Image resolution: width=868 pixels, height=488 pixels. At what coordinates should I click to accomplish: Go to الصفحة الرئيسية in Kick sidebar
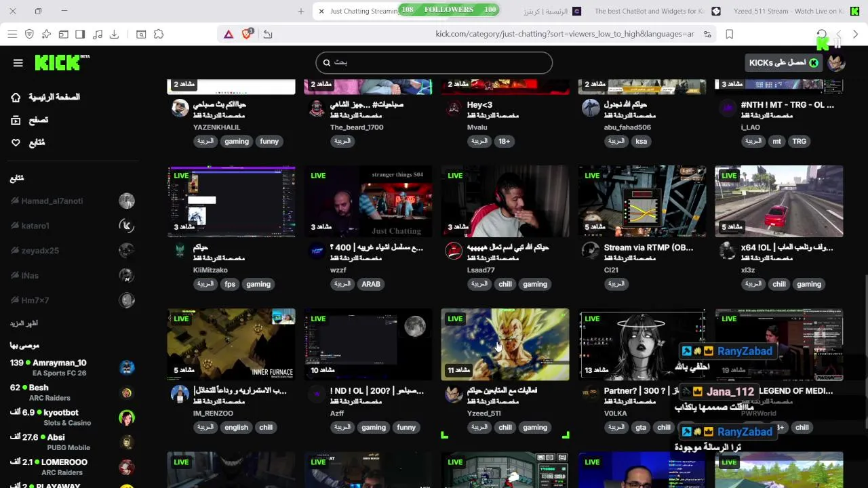46,98
